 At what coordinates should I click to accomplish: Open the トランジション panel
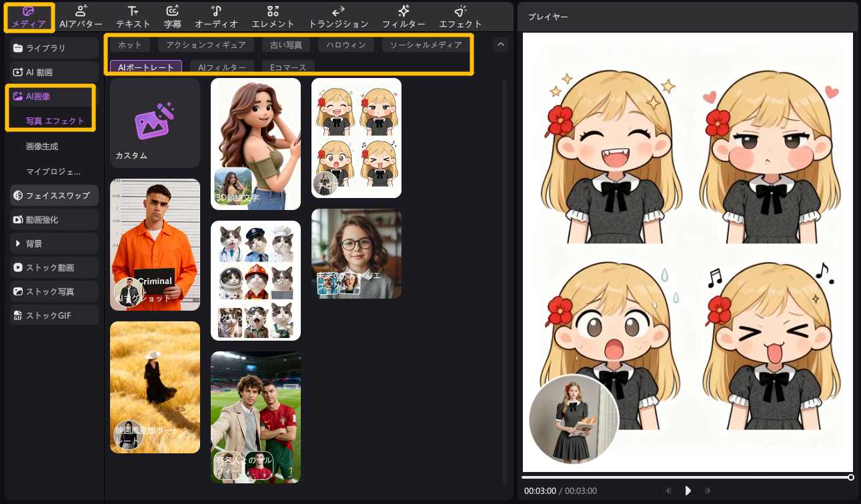[338, 17]
